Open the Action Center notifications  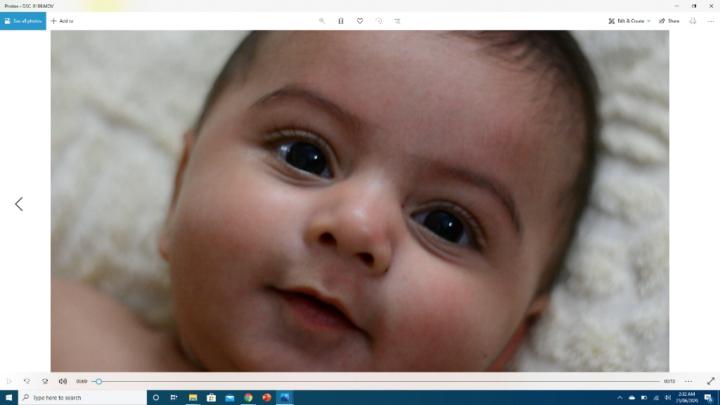[x=709, y=398]
